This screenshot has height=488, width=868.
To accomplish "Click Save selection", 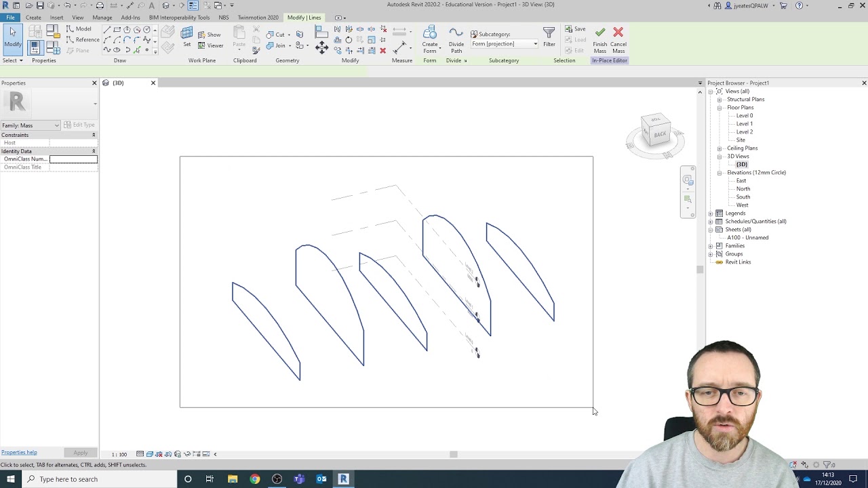I will pyautogui.click(x=575, y=29).
